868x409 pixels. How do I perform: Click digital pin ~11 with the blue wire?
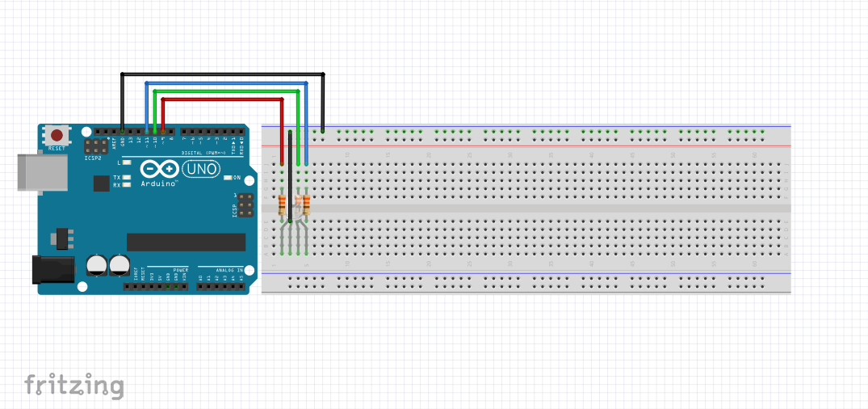coord(147,132)
